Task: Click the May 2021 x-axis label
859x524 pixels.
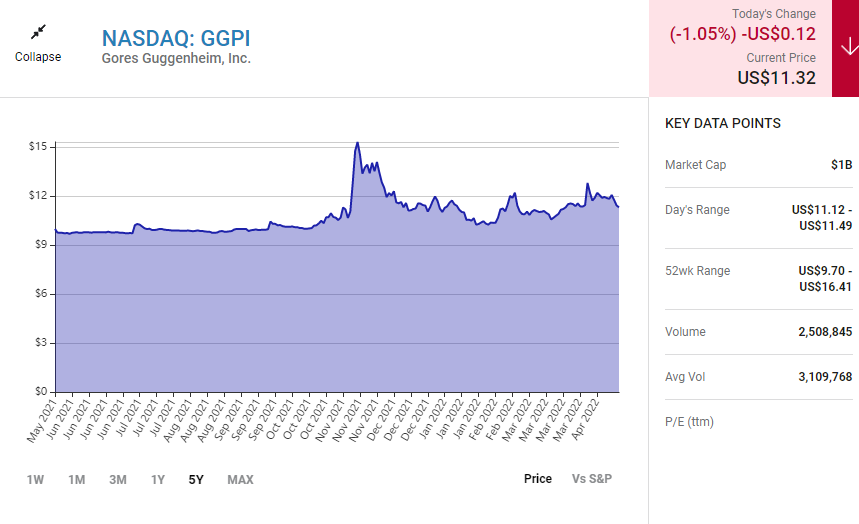Action: (42, 421)
